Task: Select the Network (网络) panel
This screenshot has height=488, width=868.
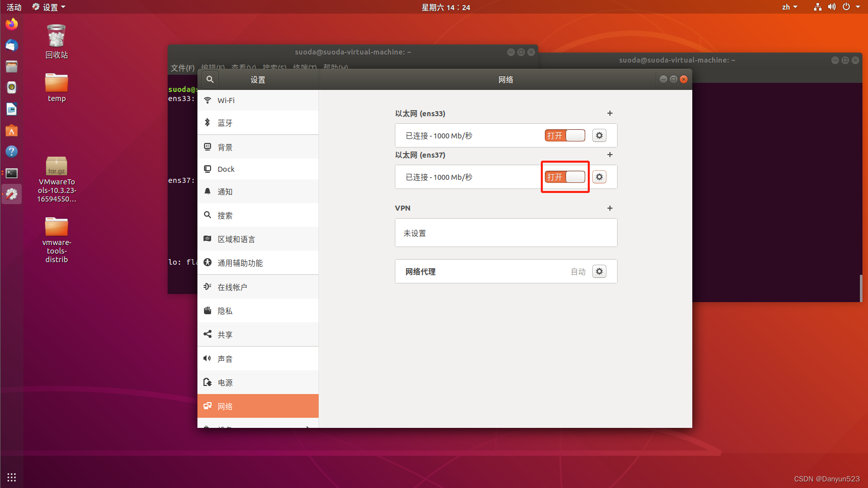Action: click(258, 406)
